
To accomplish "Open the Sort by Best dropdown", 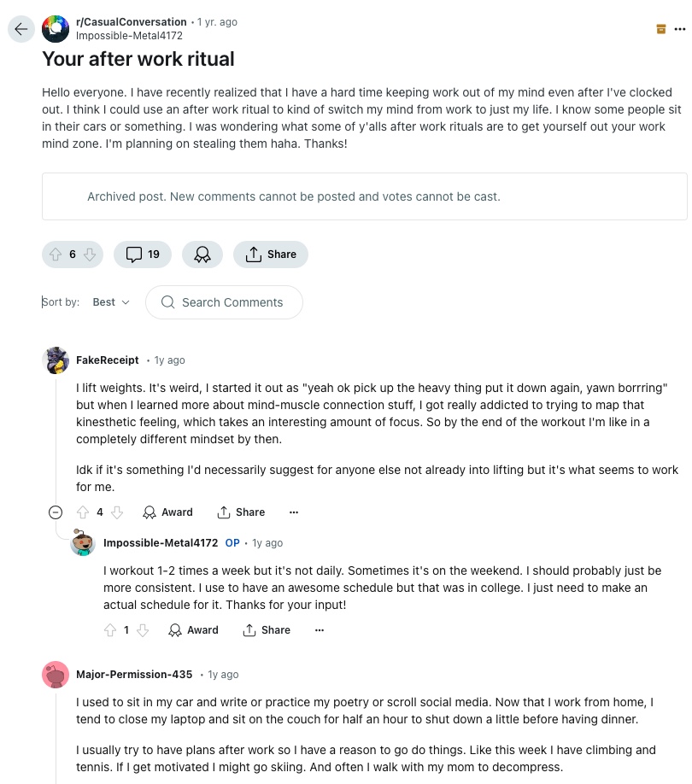I will pos(111,302).
